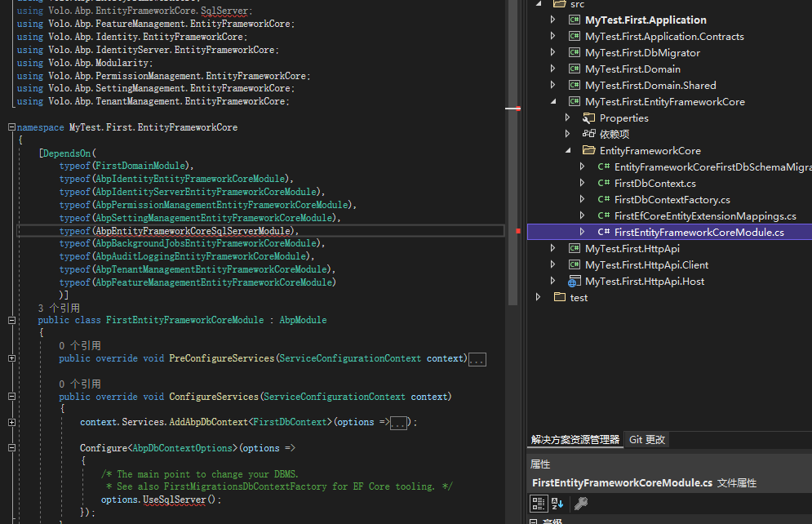Click the MyTest.First.Domain project icon

coord(574,69)
